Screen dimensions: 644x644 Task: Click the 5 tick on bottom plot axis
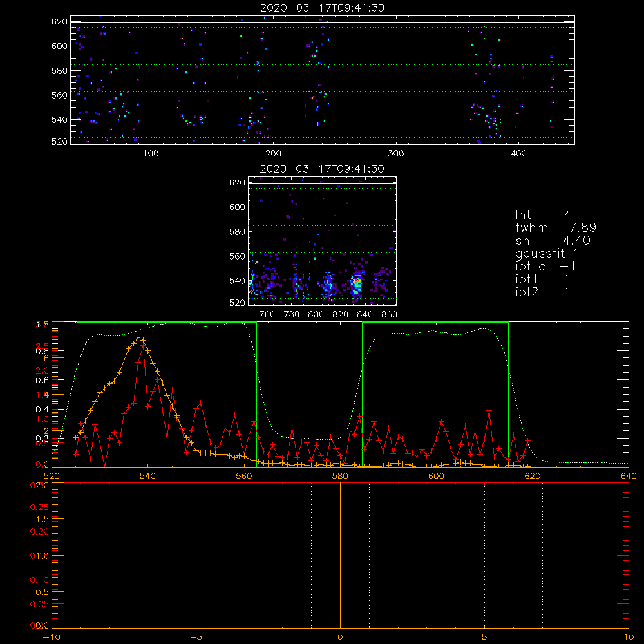[485, 638]
